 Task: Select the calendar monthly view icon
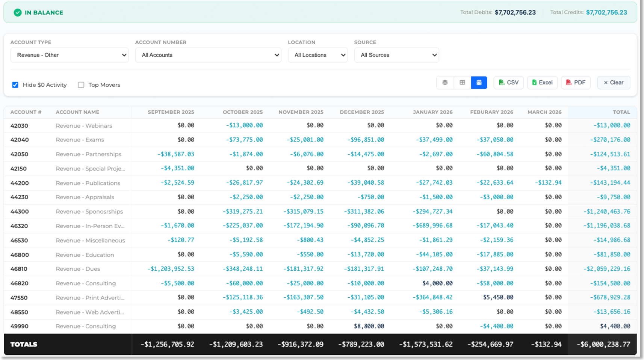pyautogui.click(x=479, y=83)
